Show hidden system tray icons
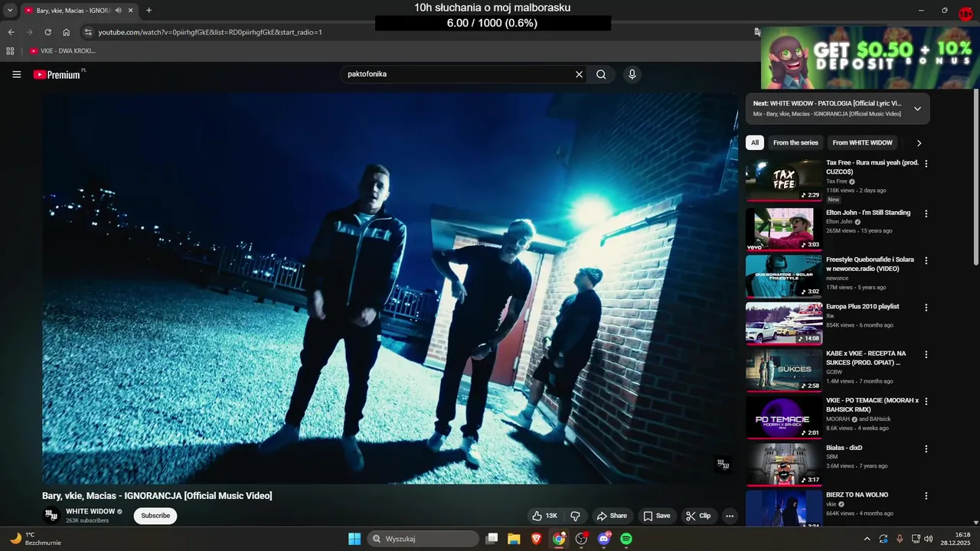Image resolution: width=980 pixels, height=551 pixels. [x=867, y=539]
